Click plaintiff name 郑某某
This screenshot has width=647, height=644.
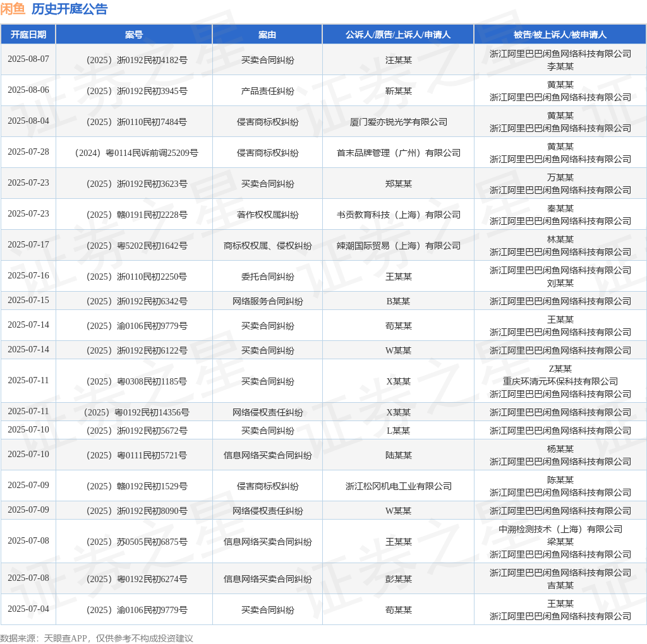(398, 184)
